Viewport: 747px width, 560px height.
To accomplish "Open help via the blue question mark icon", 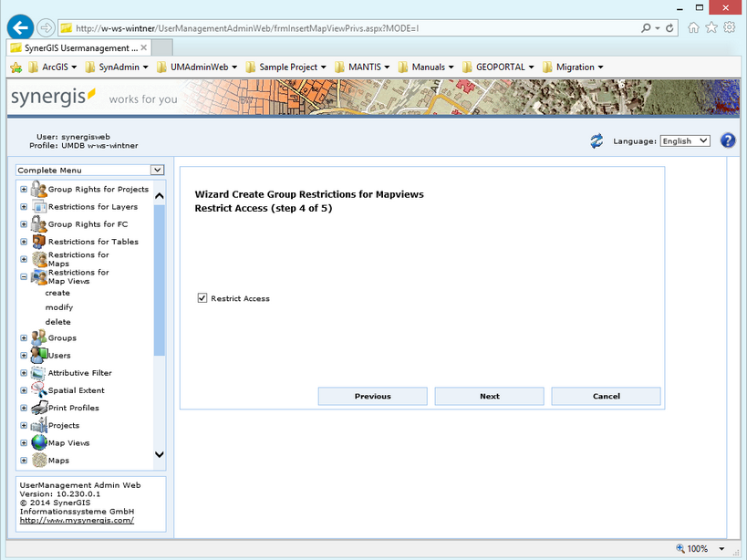I will coord(726,140).
